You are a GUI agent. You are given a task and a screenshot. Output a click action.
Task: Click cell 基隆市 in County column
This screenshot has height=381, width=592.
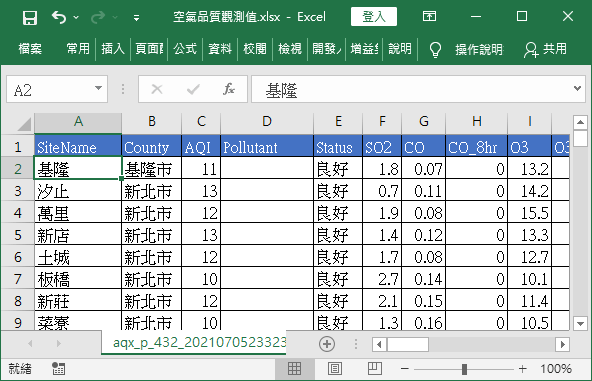click(151, 169)
